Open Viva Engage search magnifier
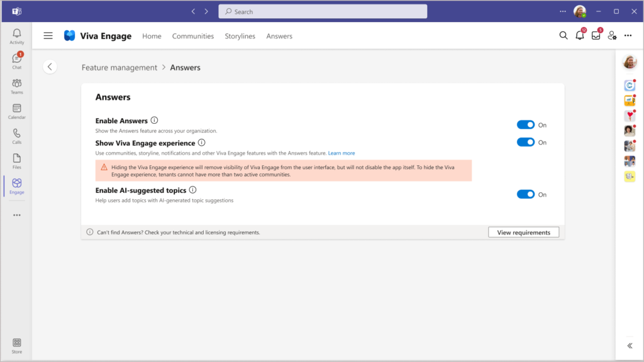Screen dimensions: 644x362 (563, 36)
